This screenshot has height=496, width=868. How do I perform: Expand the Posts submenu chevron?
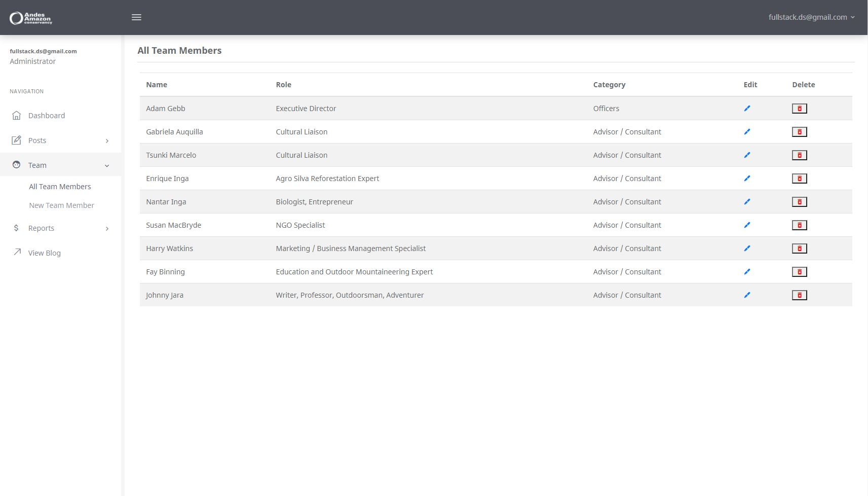[107, 141]
